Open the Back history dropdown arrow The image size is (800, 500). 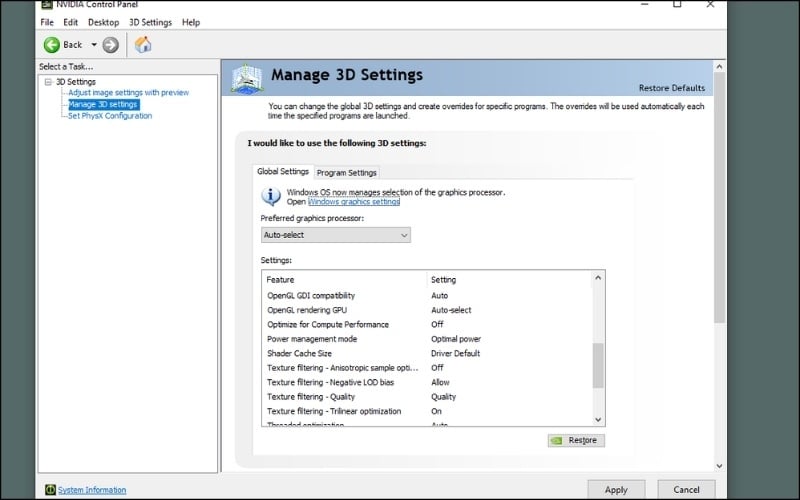[x=94, y=45]
